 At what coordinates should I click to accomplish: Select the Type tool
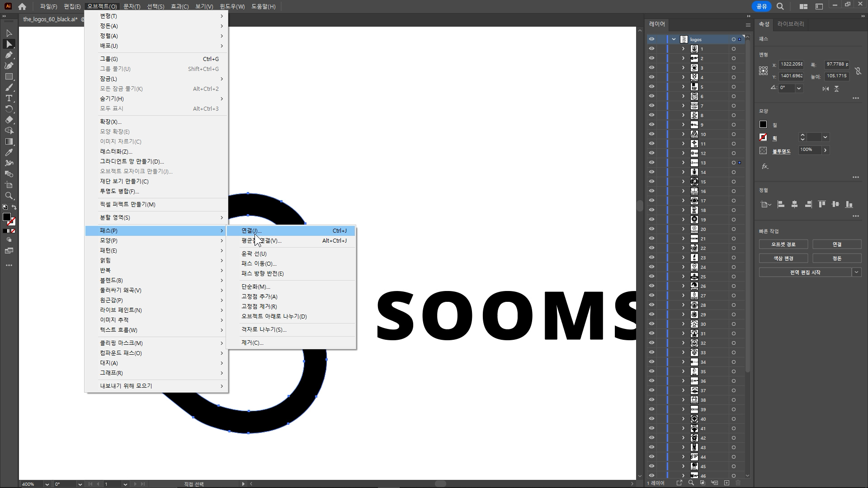pos(9,98)
